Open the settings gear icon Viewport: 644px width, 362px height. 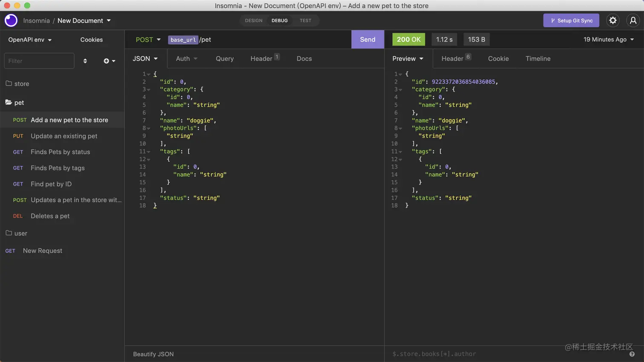pos(613,20)
